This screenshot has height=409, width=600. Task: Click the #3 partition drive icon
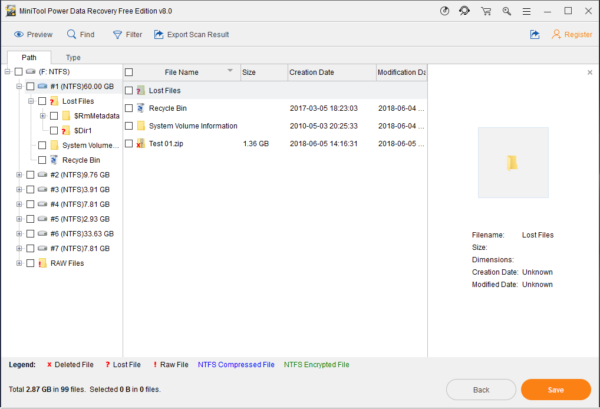pos(42,189)
